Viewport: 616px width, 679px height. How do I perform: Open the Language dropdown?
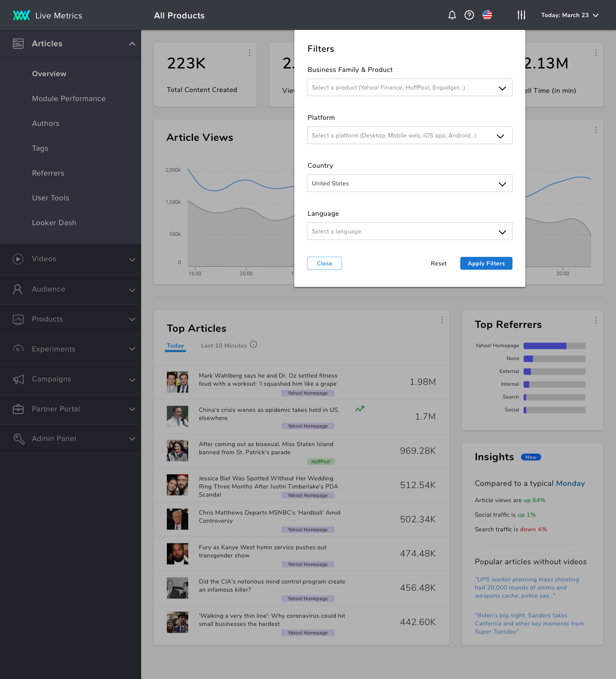[x=410, y=231]
